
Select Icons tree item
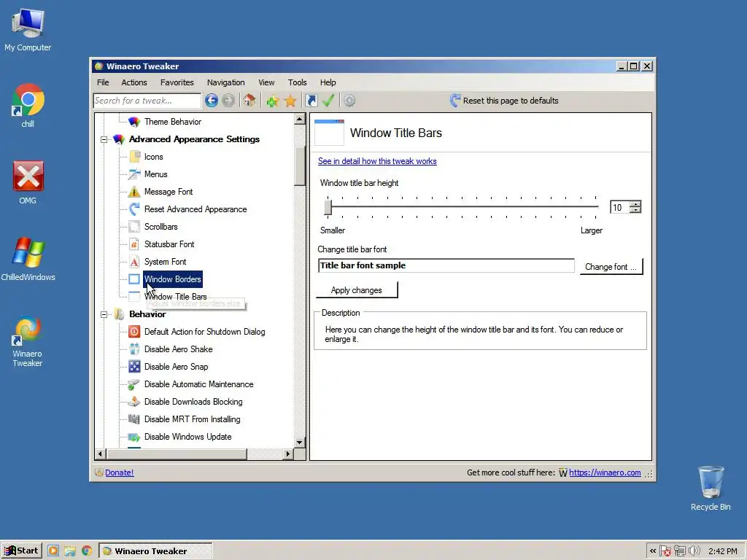click(153, 157)
